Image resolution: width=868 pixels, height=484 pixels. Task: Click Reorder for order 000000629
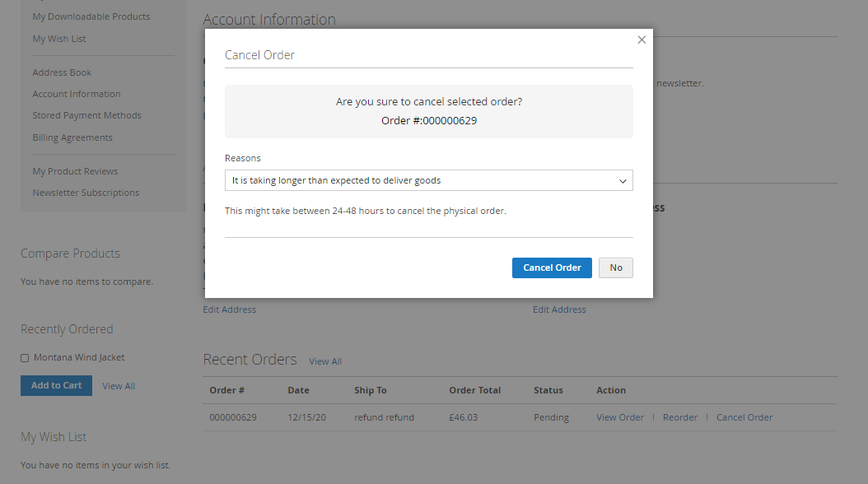(x=680, y=417)
